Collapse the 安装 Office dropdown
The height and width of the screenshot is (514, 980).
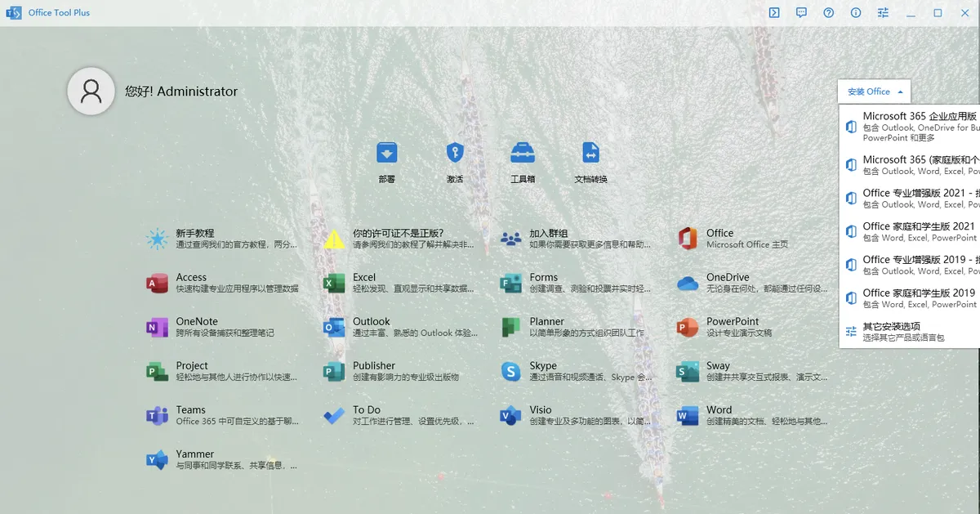pyautogui.click(x=873, y=91)
